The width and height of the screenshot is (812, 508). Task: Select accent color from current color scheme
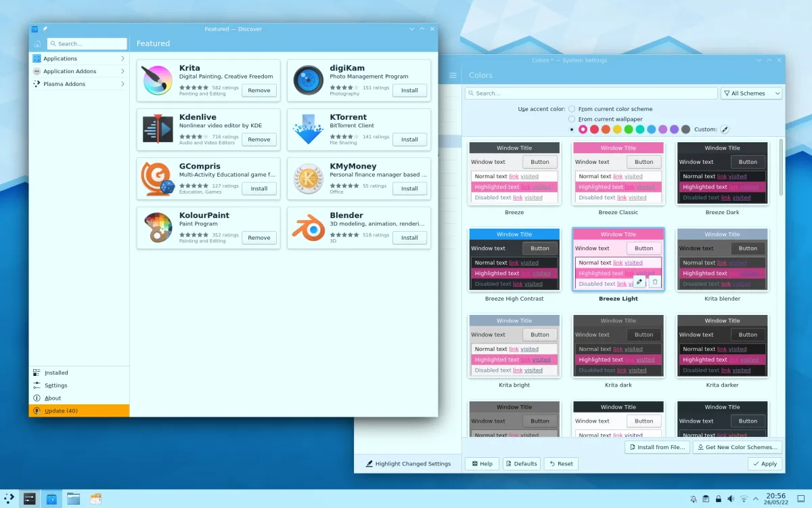[572, 109]
